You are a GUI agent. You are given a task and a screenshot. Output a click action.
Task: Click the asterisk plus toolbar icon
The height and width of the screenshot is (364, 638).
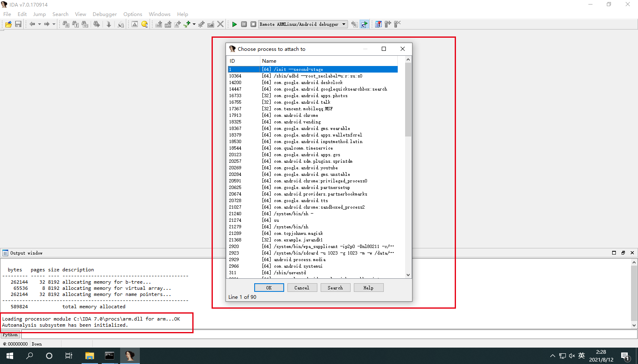201,24
